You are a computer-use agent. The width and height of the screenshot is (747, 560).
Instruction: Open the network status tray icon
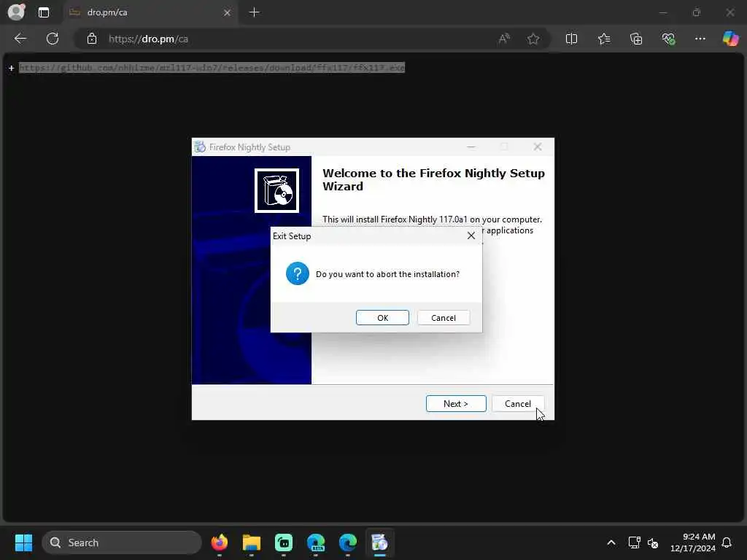pyautogui.click(x=634, y=542)
